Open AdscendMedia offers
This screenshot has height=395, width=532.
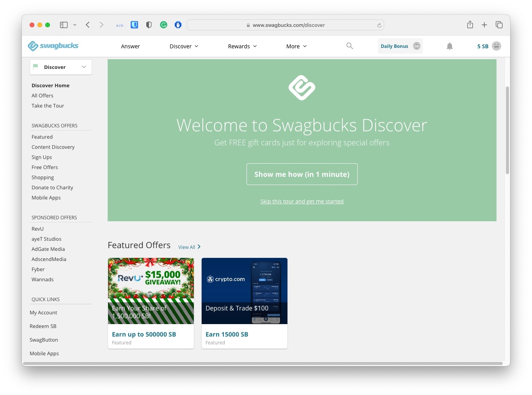point(49,259)
